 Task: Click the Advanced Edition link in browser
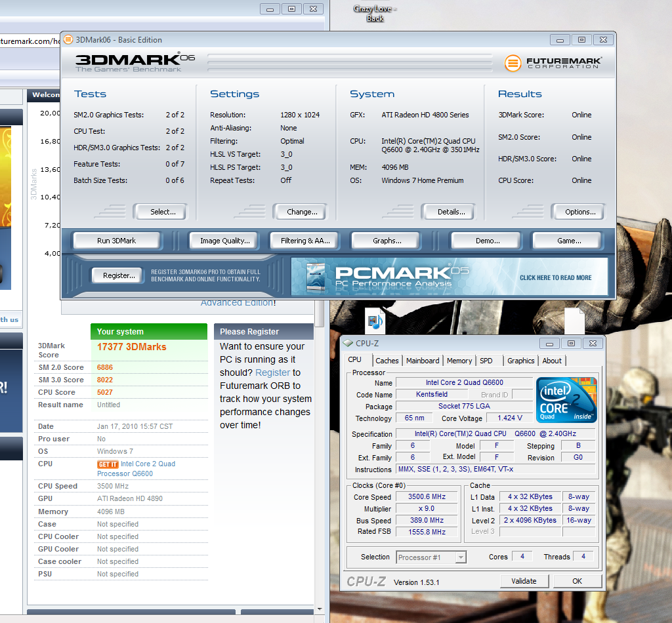238,303
